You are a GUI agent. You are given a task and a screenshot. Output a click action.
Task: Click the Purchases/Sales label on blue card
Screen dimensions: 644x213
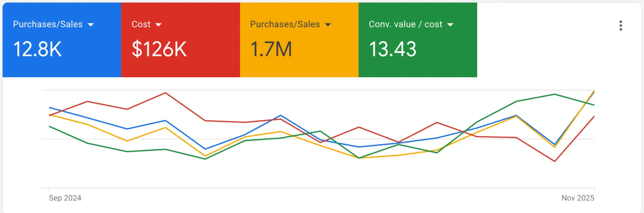pyautogui.click(x=48, y=24)
